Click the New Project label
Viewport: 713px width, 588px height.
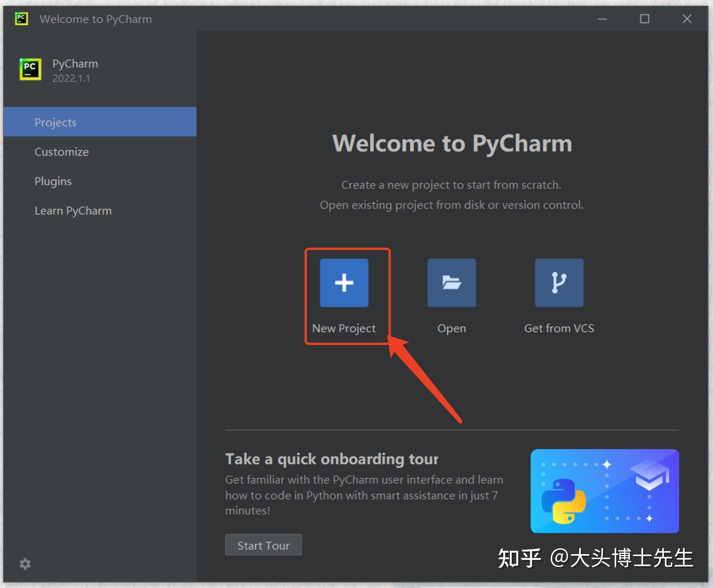[x=343, y=328]
